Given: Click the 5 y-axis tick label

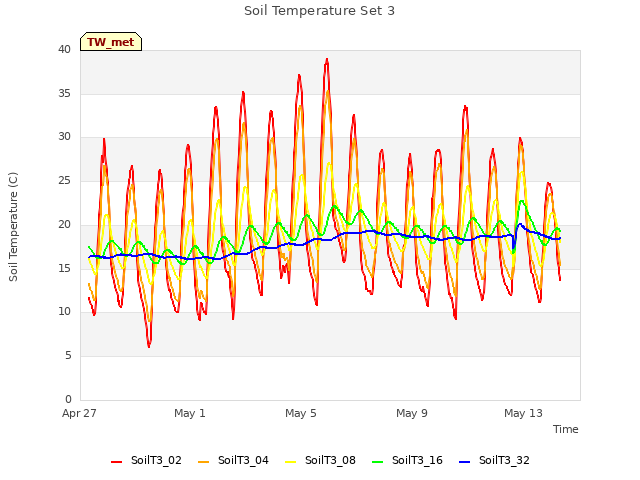Looking at the screenshot, I should [68, 356].
